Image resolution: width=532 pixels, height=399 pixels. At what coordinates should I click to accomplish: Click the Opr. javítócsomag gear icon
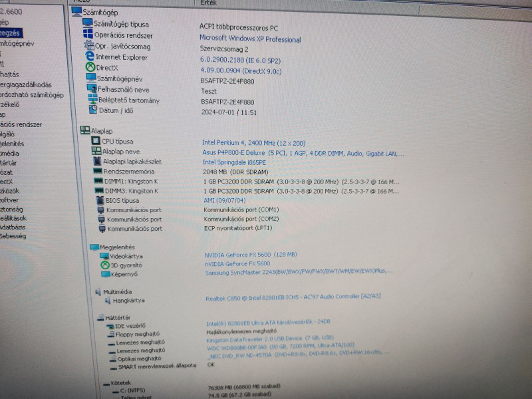tap(89, 45)
